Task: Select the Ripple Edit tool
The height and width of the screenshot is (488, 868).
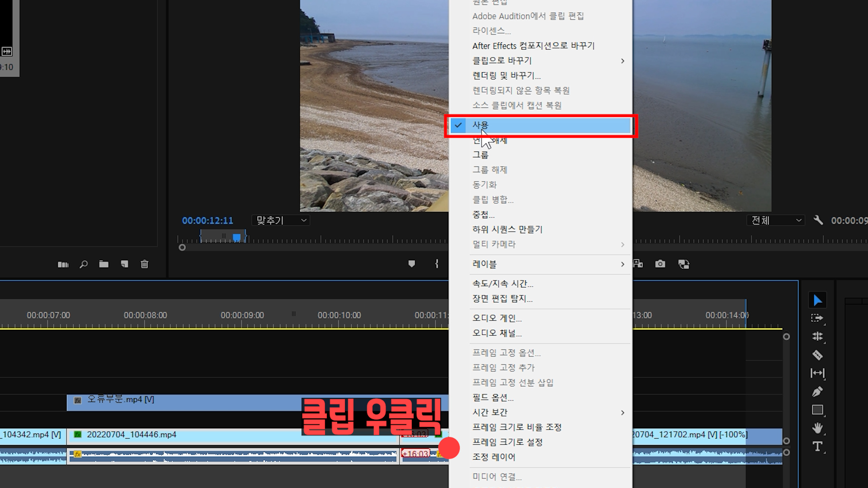Action: click(817, 336)
